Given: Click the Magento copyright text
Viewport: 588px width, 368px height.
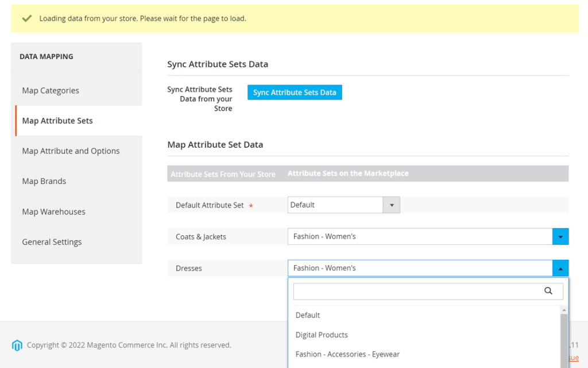Looking at the screenshot, I should pos(129,345).
